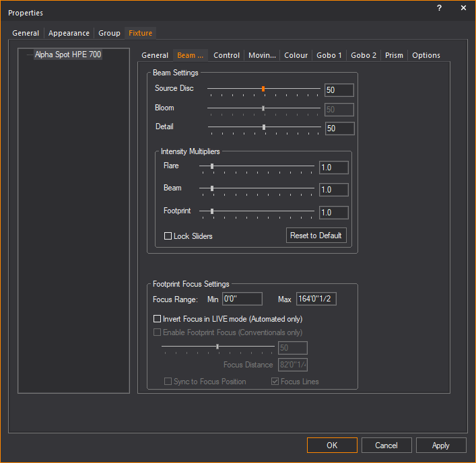Open the Appearance tab
The width and height of the screenshot is (476, 463).
click(69, 33)
